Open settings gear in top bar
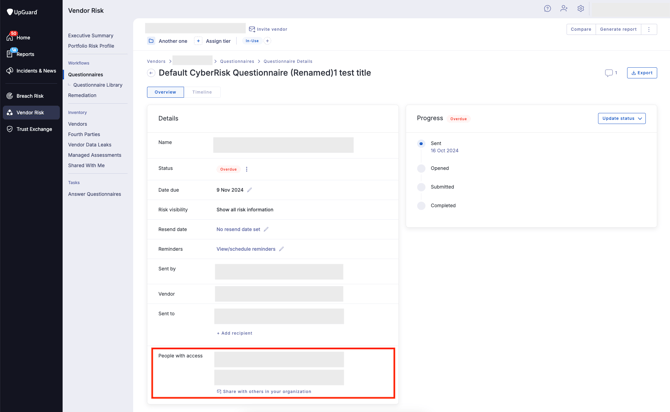The image size is (670, 412). (580, 9)
